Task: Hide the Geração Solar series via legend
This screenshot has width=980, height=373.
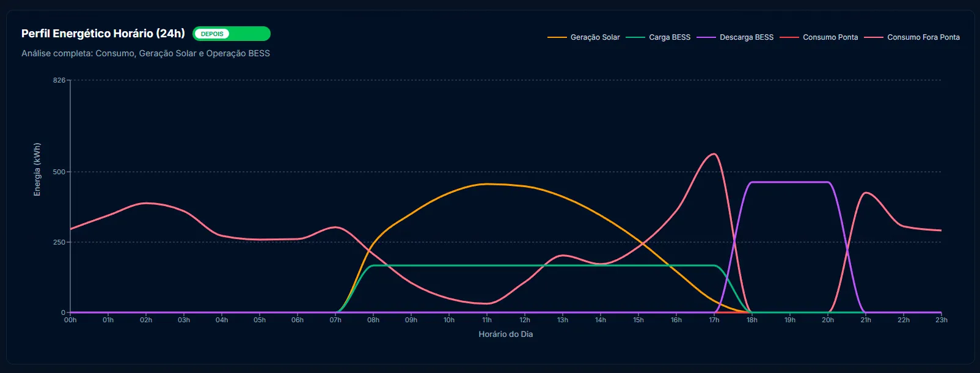Action: click(x=594, y=37)
